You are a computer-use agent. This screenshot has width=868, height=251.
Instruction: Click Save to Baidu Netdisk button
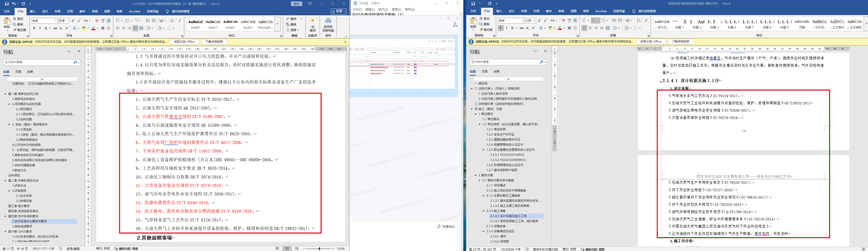[x=328, y=25]
